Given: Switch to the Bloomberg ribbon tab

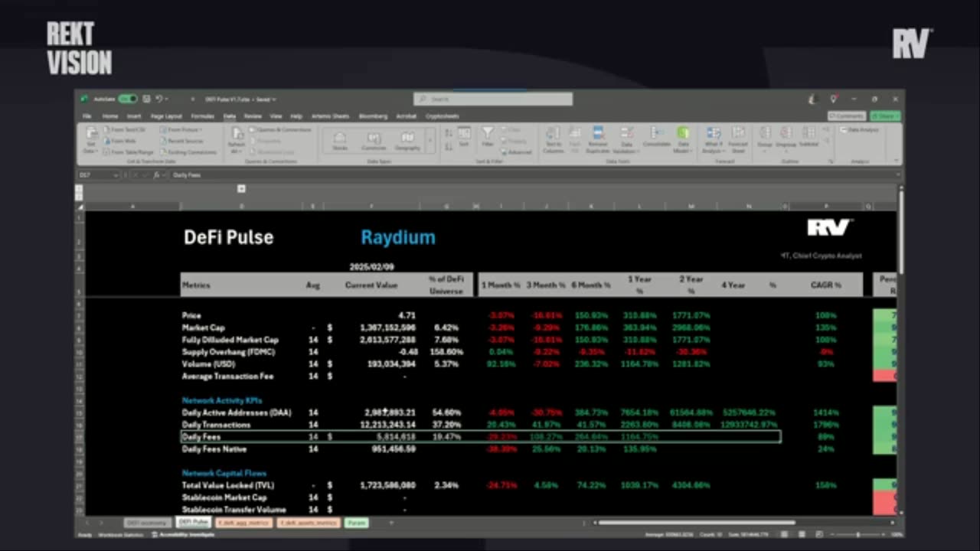Looking at the screenshot, I should tap(373, 116).
